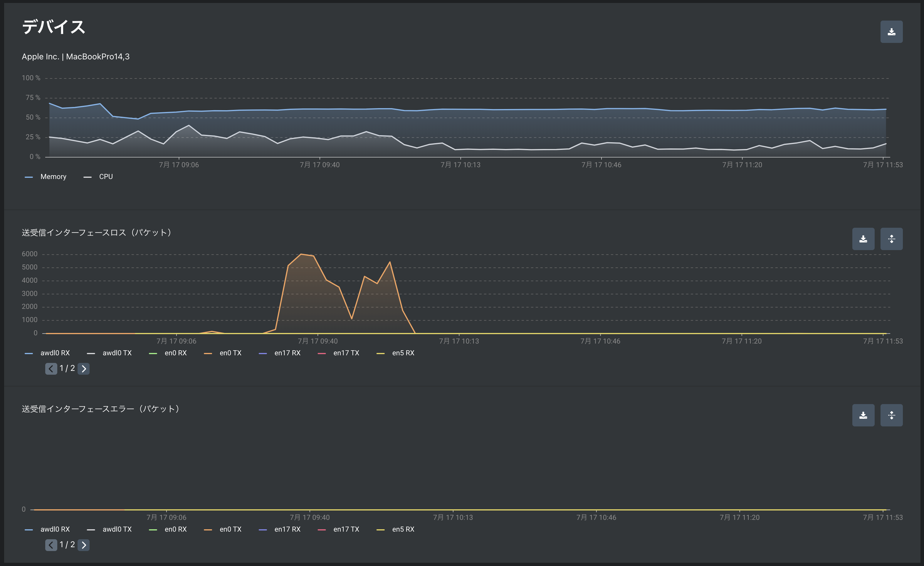Toggle en17 RX in loss chart legend

point(279,353)
